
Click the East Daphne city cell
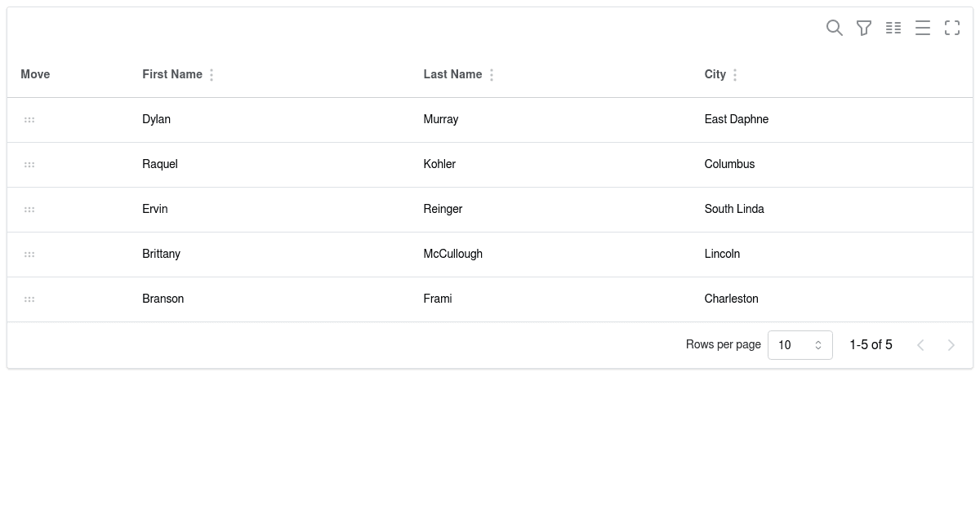point(737,119)
